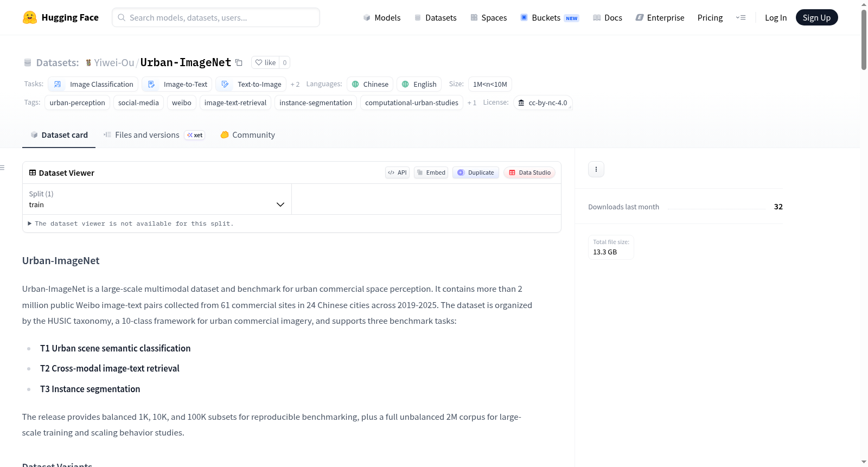This screenshot has height=467, width=868.
Task: Open the Models page
Action: tap(382, 17)
